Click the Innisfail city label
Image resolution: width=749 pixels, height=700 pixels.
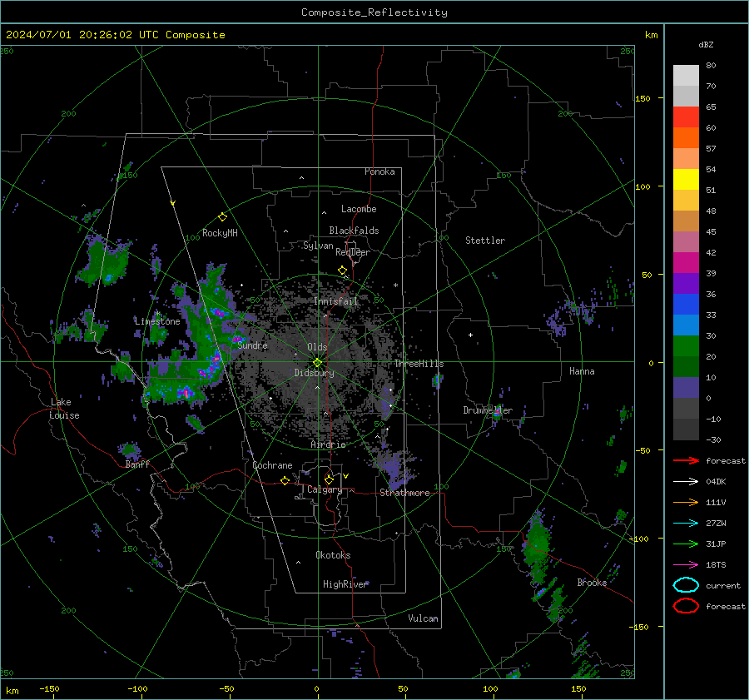(335, 301)
